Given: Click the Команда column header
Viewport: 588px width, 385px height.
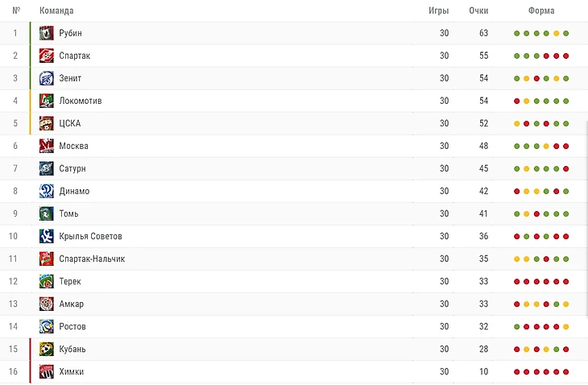Looking at the screenshot, I should [x=56, y=10].
